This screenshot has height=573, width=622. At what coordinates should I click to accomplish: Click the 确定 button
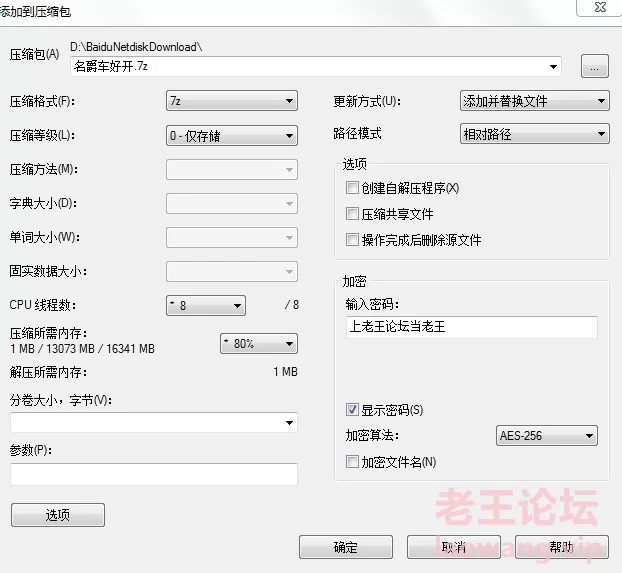346,547
